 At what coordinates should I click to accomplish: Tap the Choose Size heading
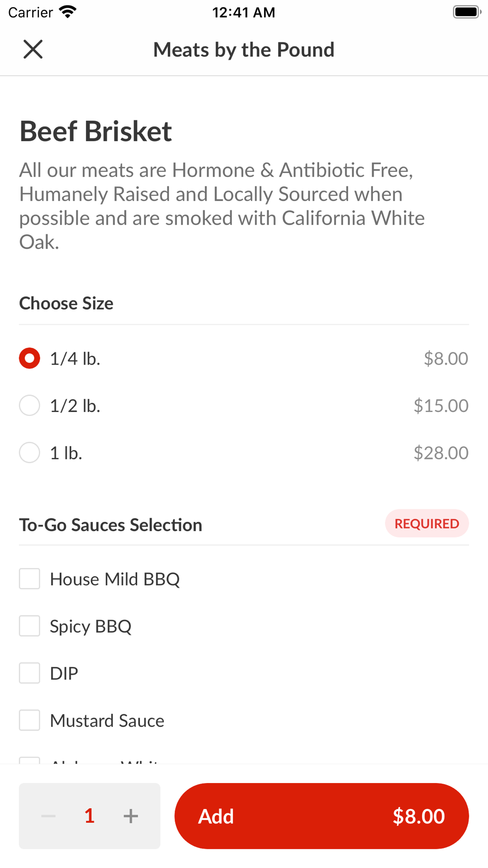pos(66,303)
